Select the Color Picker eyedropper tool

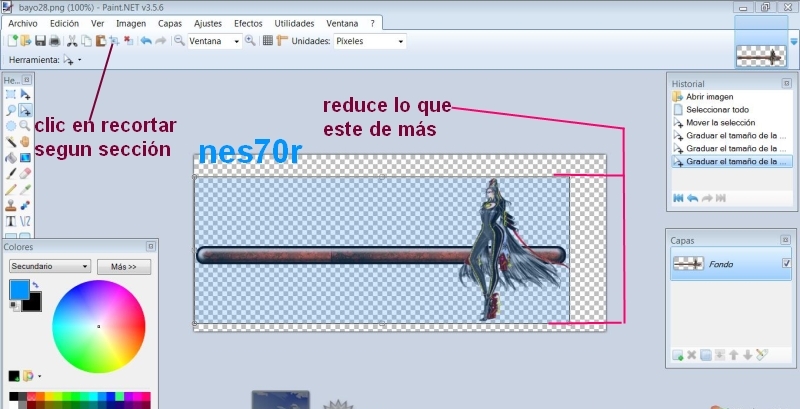pos(25,190)
